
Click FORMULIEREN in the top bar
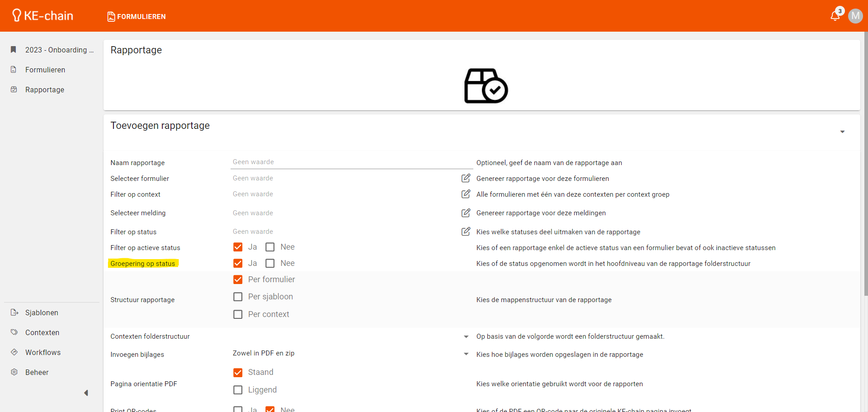click(x=137, y=17)
